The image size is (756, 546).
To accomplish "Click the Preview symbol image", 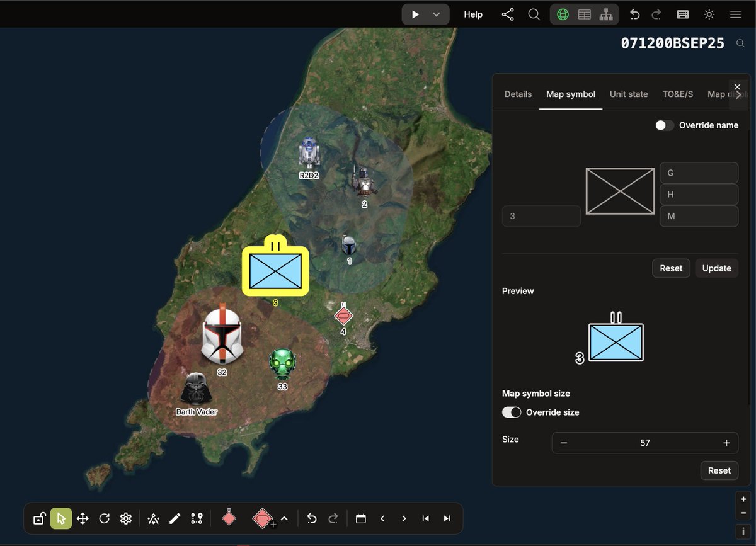I will coord(610,338).
